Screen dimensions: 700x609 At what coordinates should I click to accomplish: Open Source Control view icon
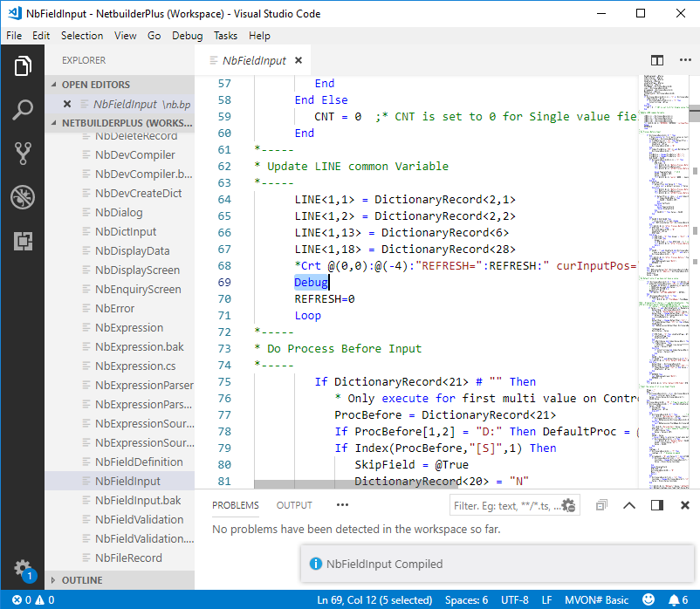pos(23,154)
